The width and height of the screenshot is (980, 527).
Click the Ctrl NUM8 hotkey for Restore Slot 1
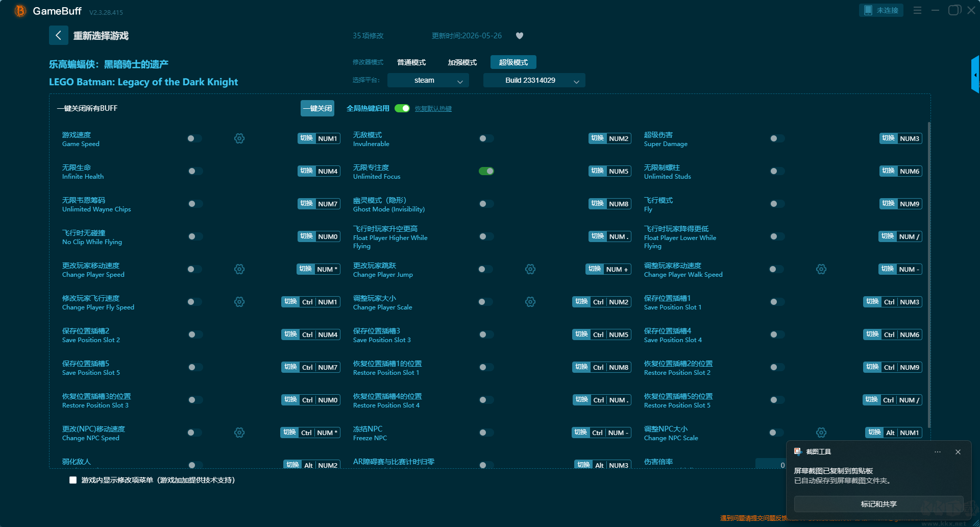pyautogui.click(x=610, y=367)
